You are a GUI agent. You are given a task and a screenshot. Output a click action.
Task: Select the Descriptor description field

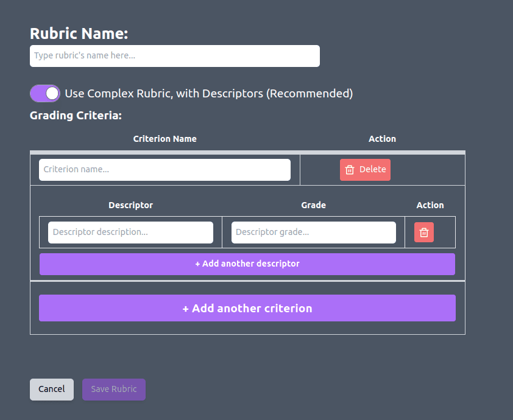pyautogui.click(x=130, y=233)
